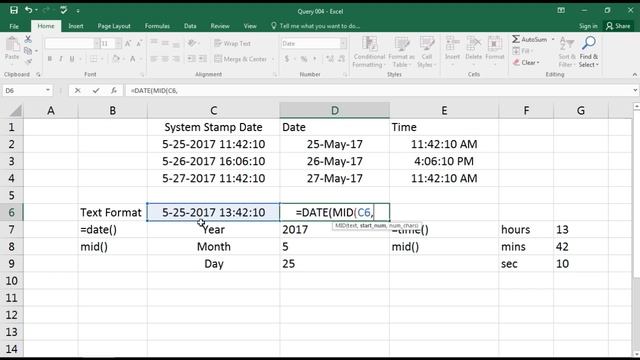Click the Orientation text-angle icon

click(x=191, y=43)
